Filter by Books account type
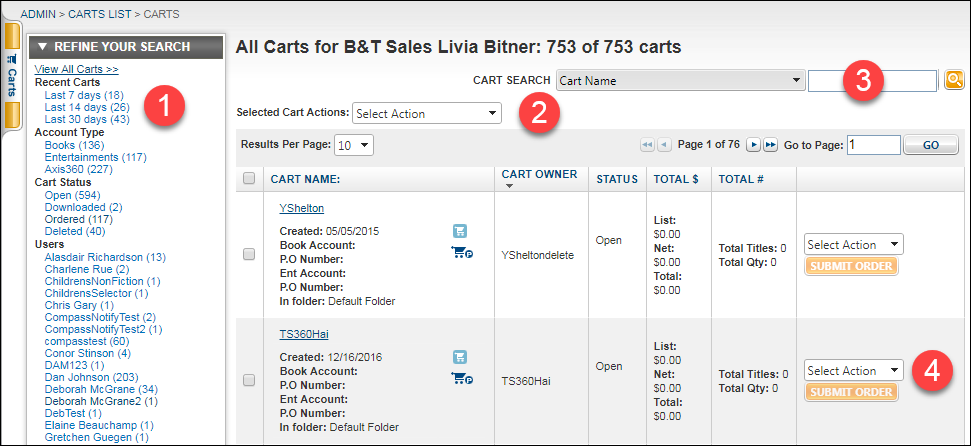 (x=74, y=145)
